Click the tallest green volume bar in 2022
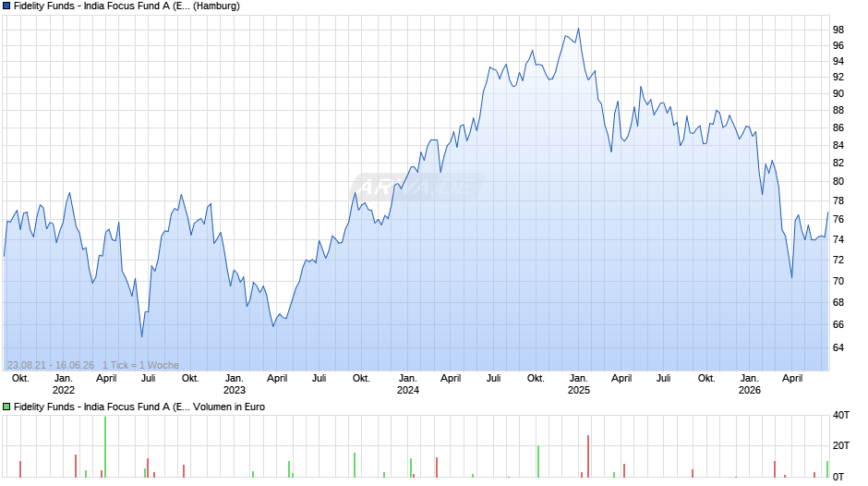Viewport: 868px width, 486px height. click(105, 447)
